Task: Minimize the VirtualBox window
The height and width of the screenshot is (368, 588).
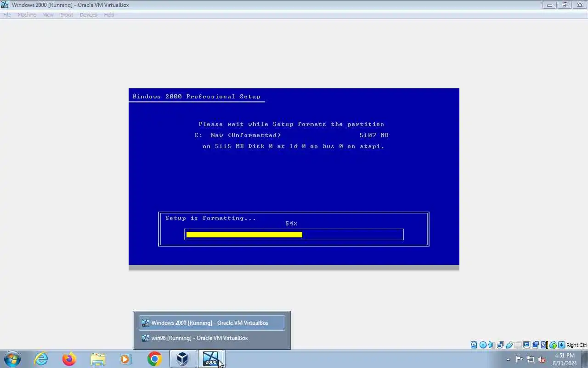Action: tap(549, 5)
